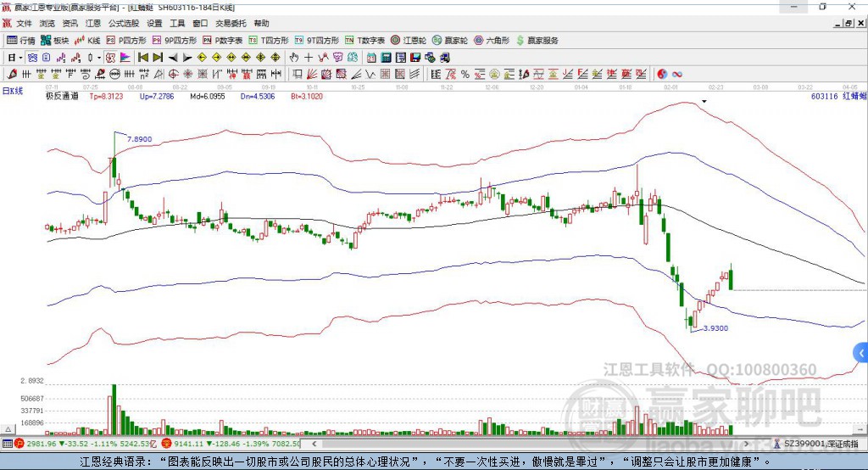
Task: Open 赢家服务 dollar-sign service
Action: (537, 41)
